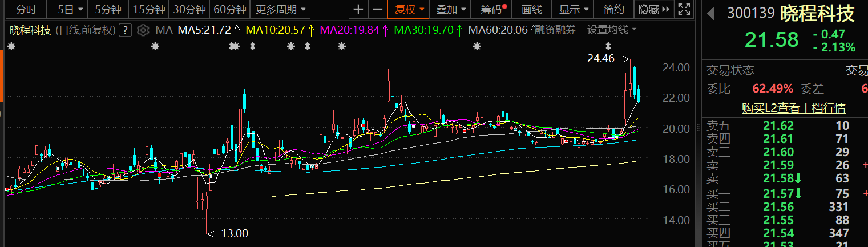Click the MA30:19.70 value
Screen dimensions: 868x247
pos(423,30)
